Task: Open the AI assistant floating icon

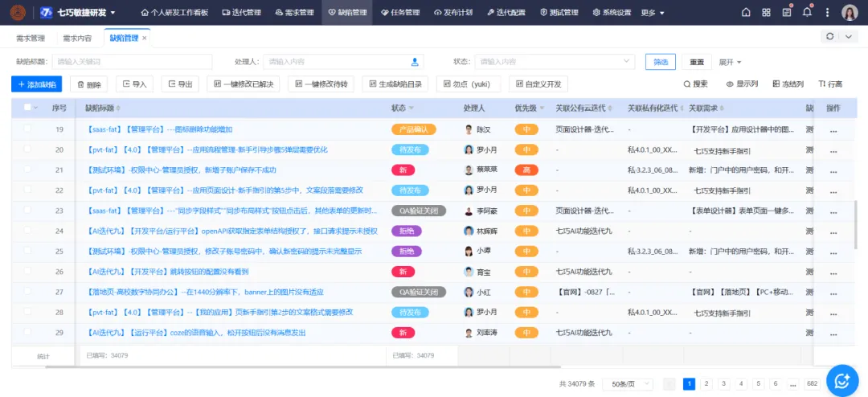Action: [842, 380]
